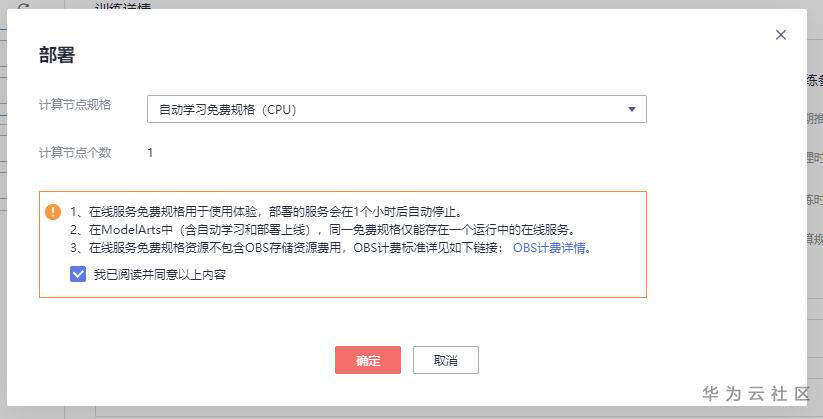Image resolution: width=823 pixels, height=419 pixels.
Task: Click the 我已阅读并同意以上内容 label text
Action: coord(160,274)
